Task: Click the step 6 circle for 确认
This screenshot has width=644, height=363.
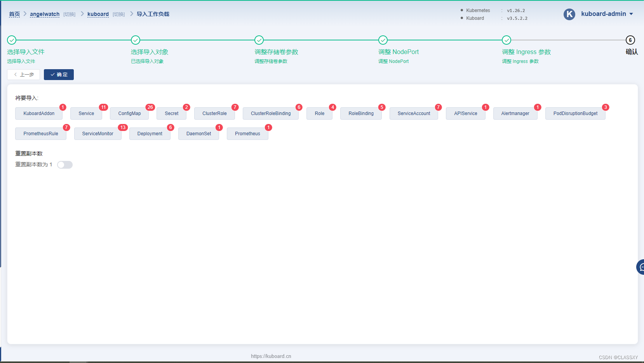Action: (630, 40)
